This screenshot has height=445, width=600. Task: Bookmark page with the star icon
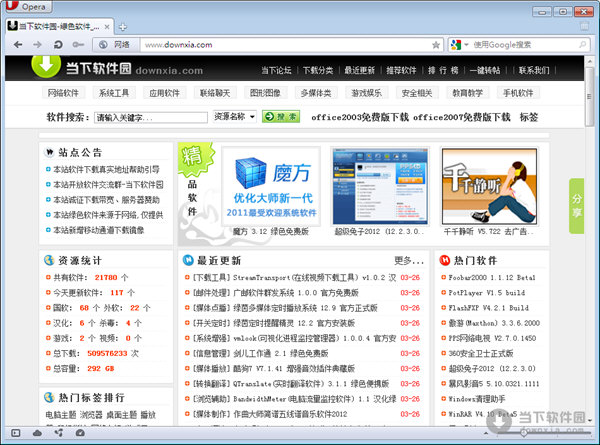pyautogui.click(x=435, y=45)
